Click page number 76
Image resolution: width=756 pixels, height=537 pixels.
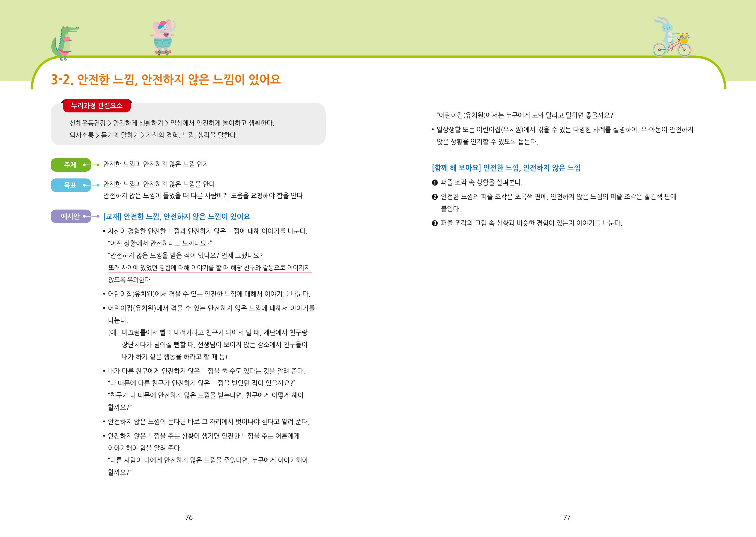tap(189, 518)
